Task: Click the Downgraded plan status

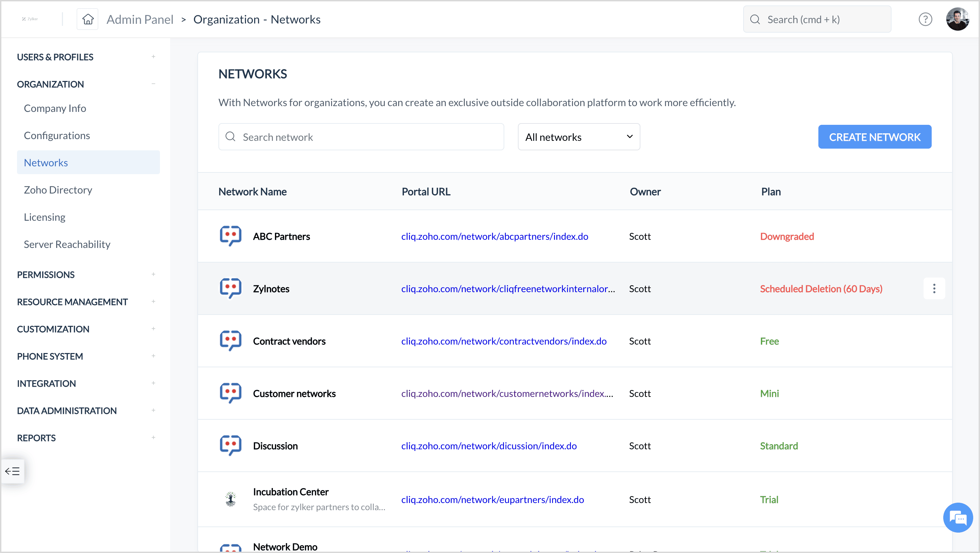Action: 787,236
